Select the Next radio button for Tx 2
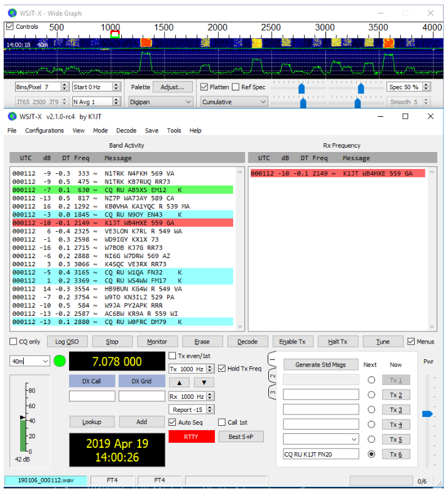 (x=371, y=395)
